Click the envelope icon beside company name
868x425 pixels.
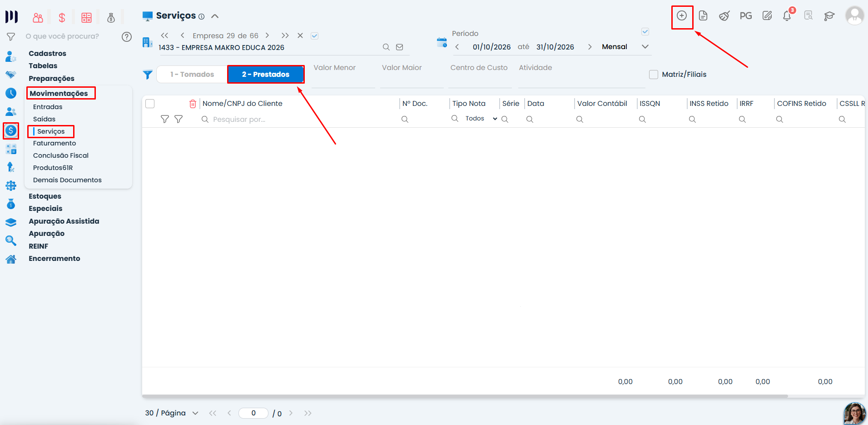[x=399, y=47]
